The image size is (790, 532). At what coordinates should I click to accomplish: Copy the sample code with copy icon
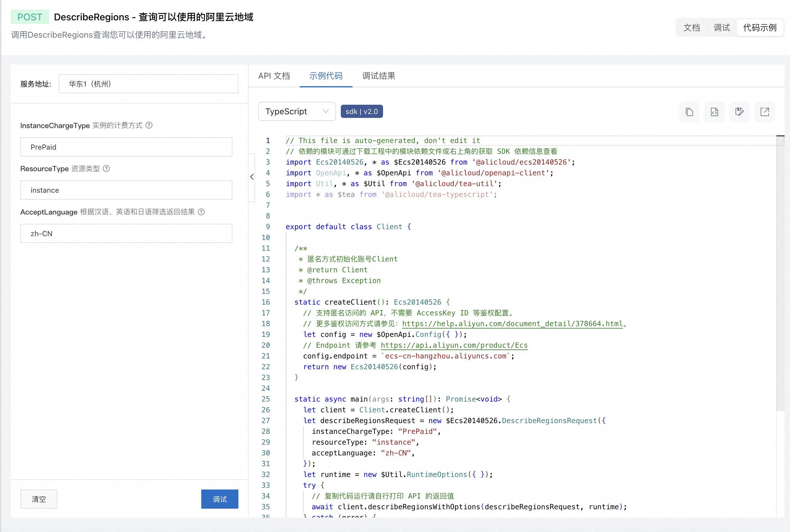(689, 112)
